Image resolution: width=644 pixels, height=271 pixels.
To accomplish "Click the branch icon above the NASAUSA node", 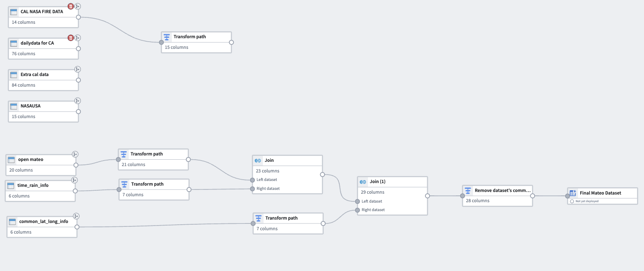I will tap(77, 101).
